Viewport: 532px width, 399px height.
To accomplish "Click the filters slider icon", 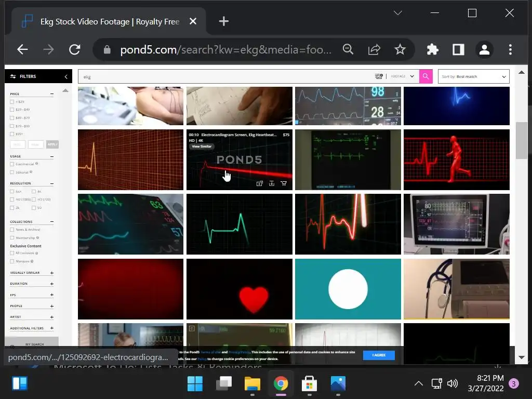I will (13, 76).
